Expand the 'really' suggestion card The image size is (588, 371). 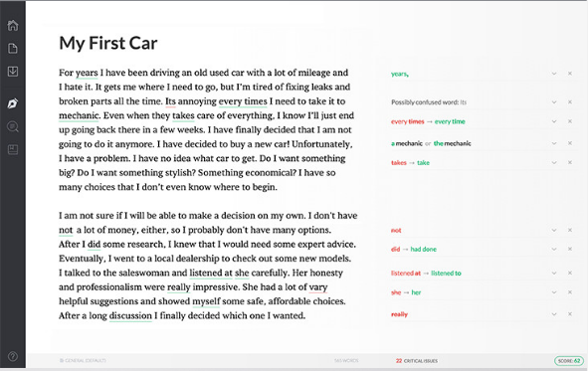[x=554, y=314]
